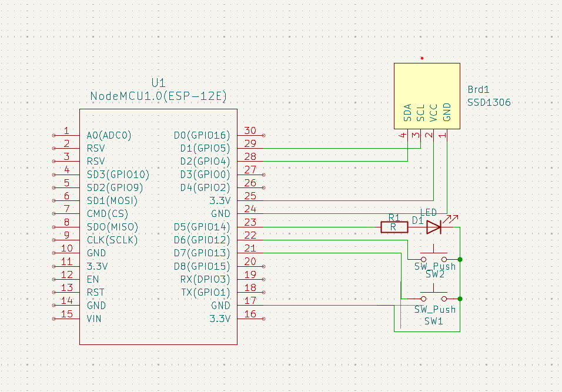The image size is (562, 392).
Task: Click pin 16 3.3V unconnected endpoint
Action: pos(263,319)
